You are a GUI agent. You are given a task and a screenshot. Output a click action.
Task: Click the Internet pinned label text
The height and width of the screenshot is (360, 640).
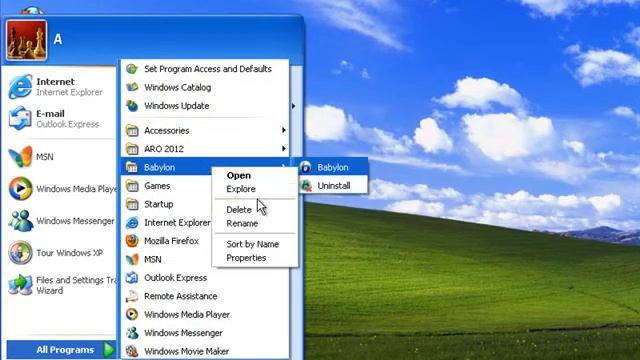[56, 82]
